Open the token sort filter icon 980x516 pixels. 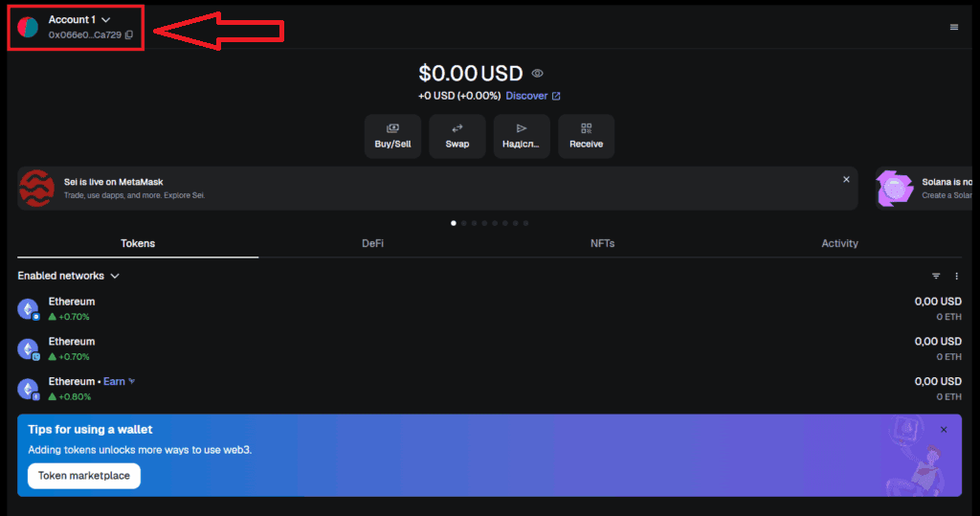(936, 276)
